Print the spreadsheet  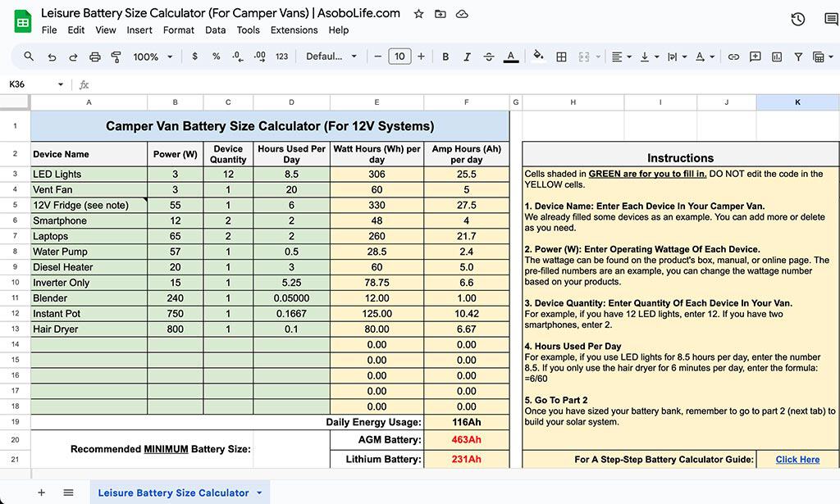(x=95, y=57)
